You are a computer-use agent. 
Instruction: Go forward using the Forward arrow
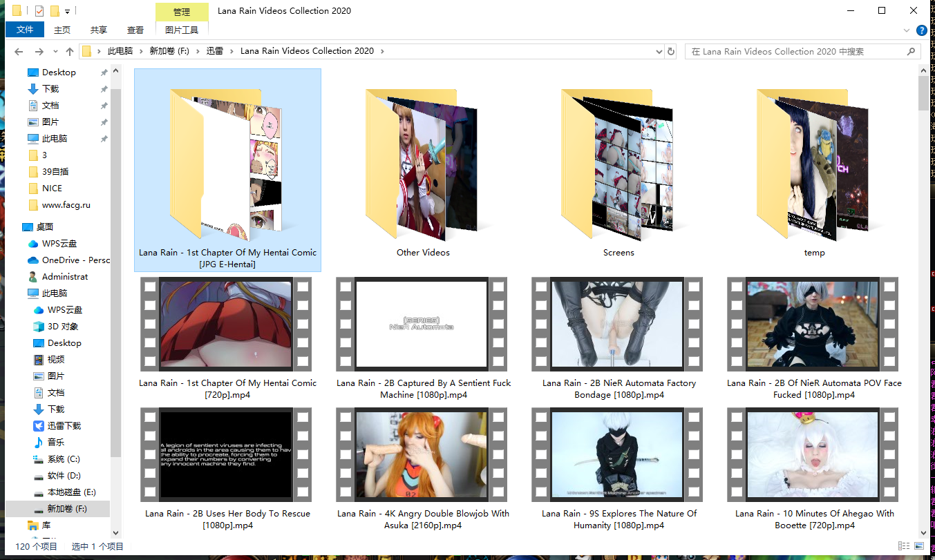(39, 51)
